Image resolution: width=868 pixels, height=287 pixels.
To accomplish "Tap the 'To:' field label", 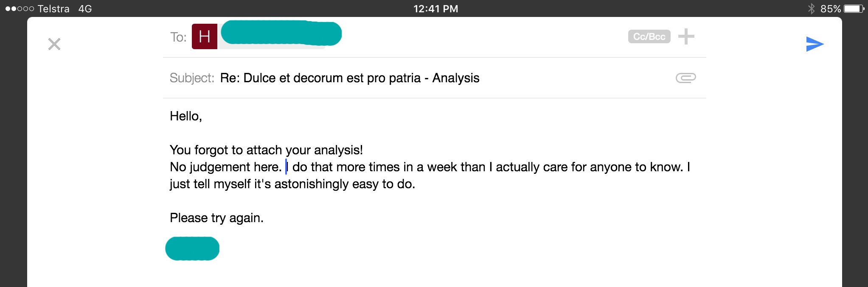I will point(178,37).
